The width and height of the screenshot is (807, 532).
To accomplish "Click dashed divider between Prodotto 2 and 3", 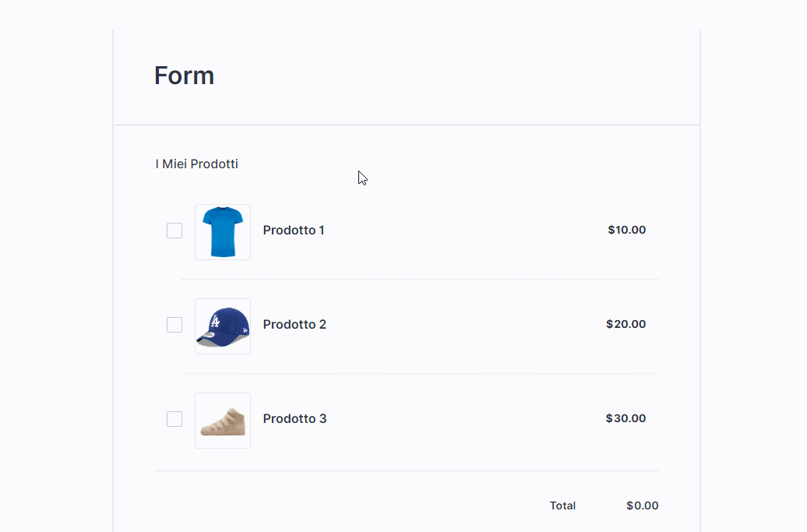I will pyautogui.click(x=420, y=373).
